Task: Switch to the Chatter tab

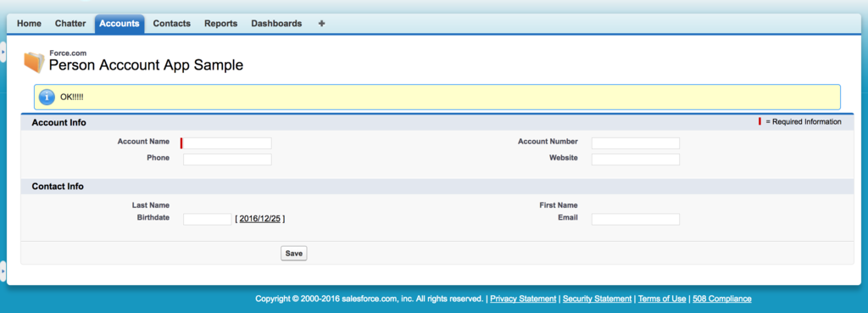Action: tap(70, 24)
